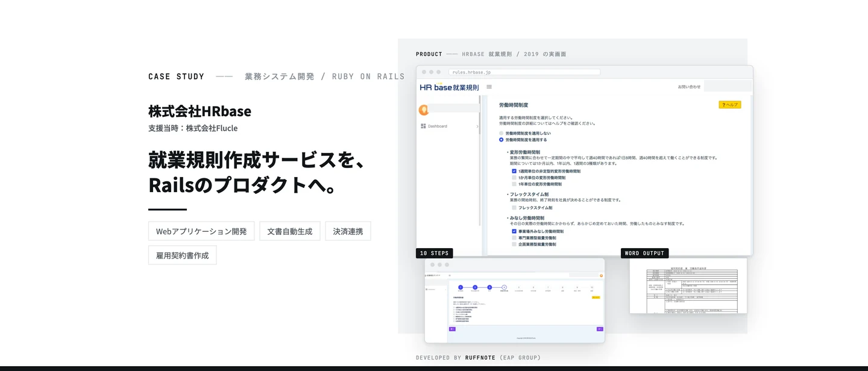868x371 pixels.
Task: Click the rules.hrbase.jp address bar
Action: pyautogui.click(x=524, y=72)
